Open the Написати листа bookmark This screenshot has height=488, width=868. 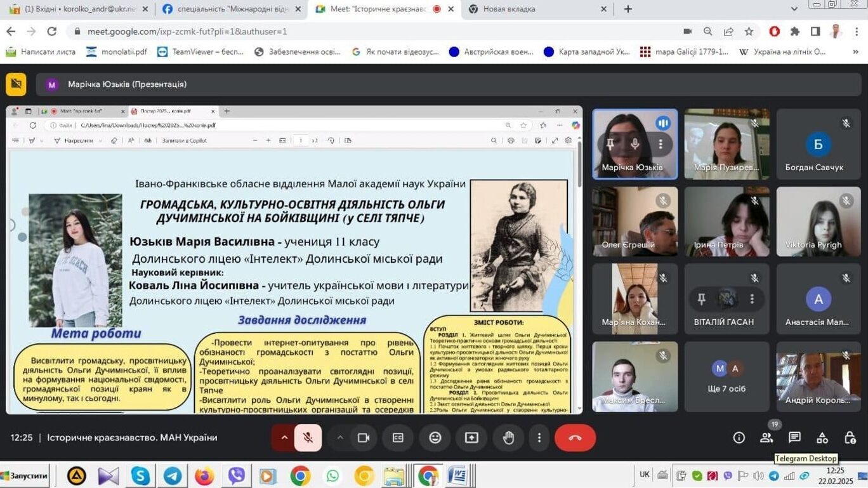click(x=41, y=52)
